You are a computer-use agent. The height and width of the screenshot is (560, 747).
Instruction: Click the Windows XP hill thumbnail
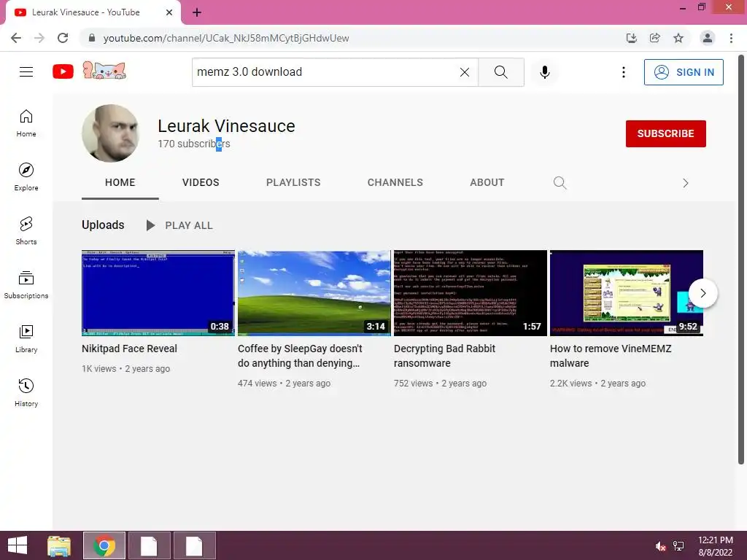click(314, 293)
